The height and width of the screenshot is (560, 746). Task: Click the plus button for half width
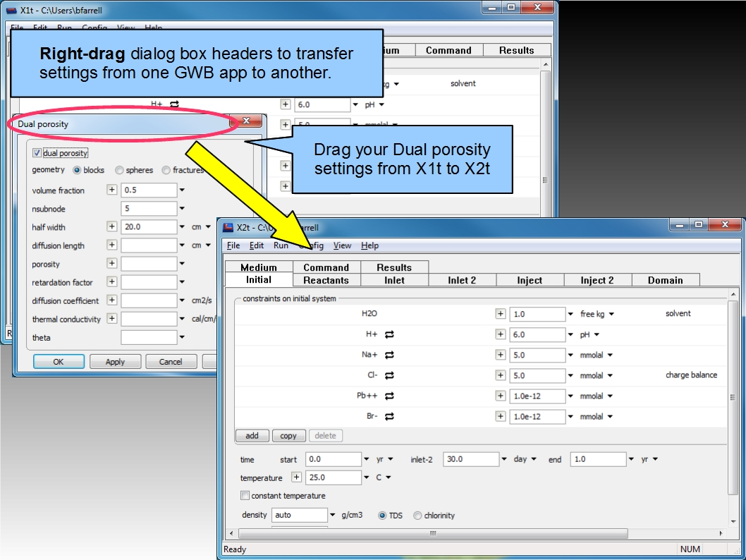coord(112,226)
